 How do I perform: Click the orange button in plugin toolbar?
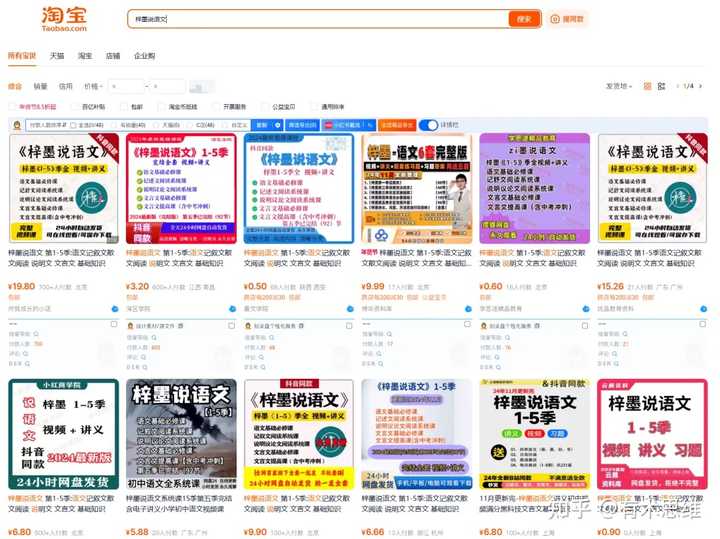point(397,125)
